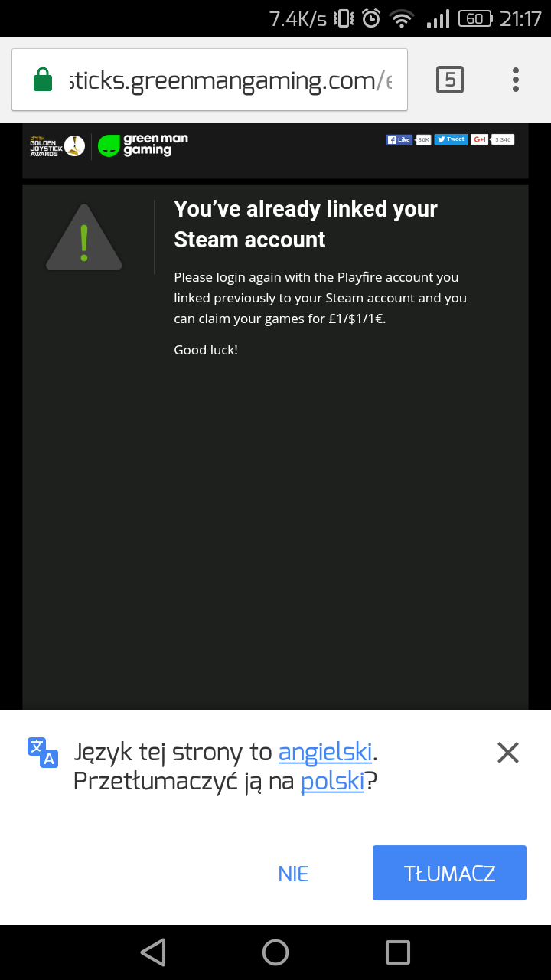The image size is (551, 980).
Task: Open the Chrome three-dot overflow menu
Action: coord(516,80)
